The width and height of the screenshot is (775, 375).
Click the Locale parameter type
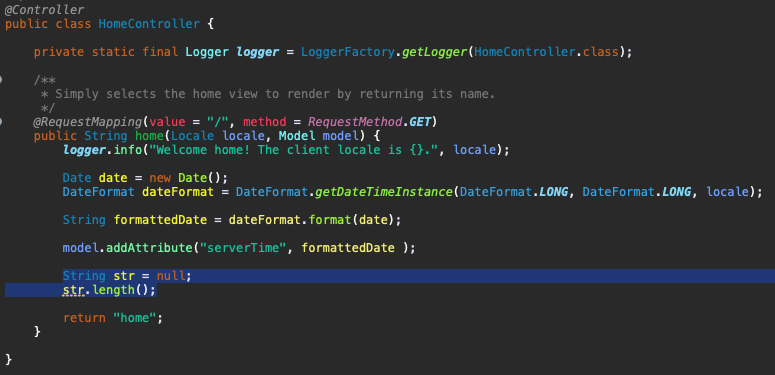coord(193,136)
